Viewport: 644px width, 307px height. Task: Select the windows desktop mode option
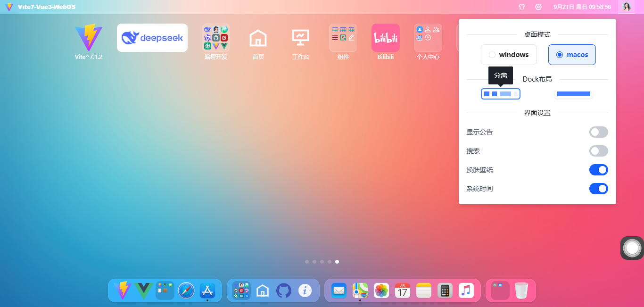point(508,54)
